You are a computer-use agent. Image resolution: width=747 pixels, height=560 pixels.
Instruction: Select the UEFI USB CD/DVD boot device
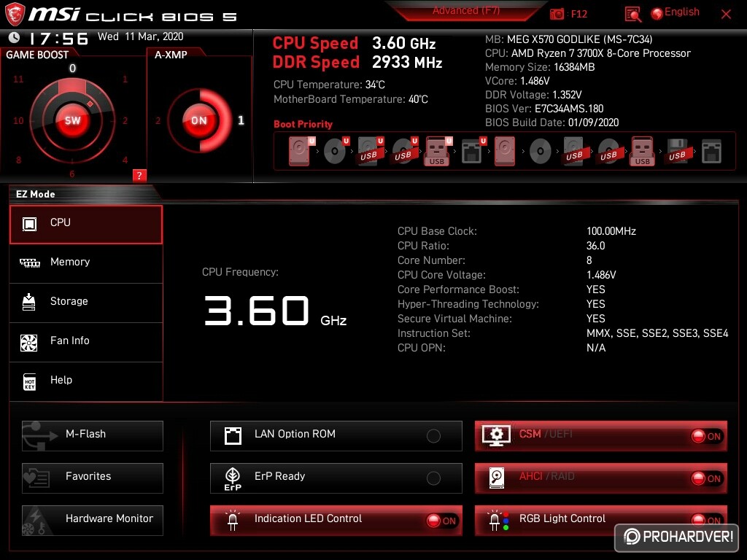(x=405, y=152)
